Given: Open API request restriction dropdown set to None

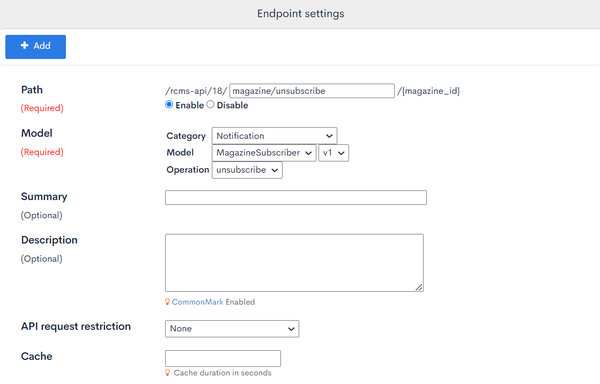Looking at the screenshot, I should click(232, 329).
